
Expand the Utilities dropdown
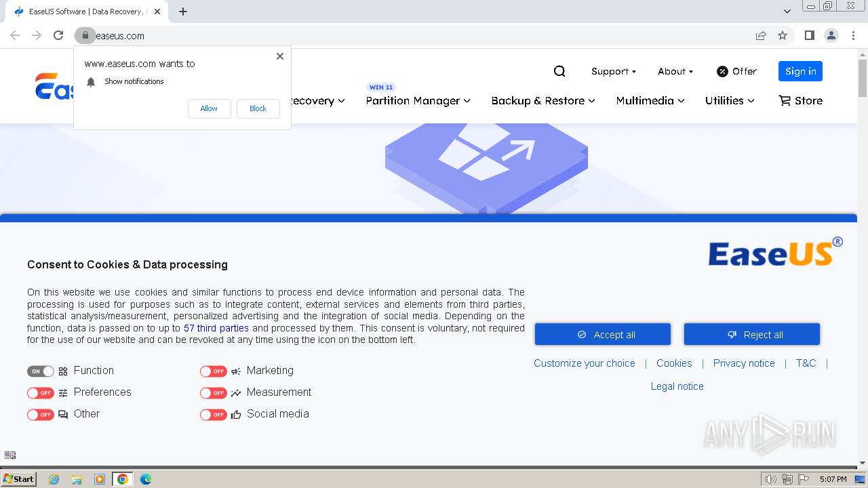click(730, 100)
